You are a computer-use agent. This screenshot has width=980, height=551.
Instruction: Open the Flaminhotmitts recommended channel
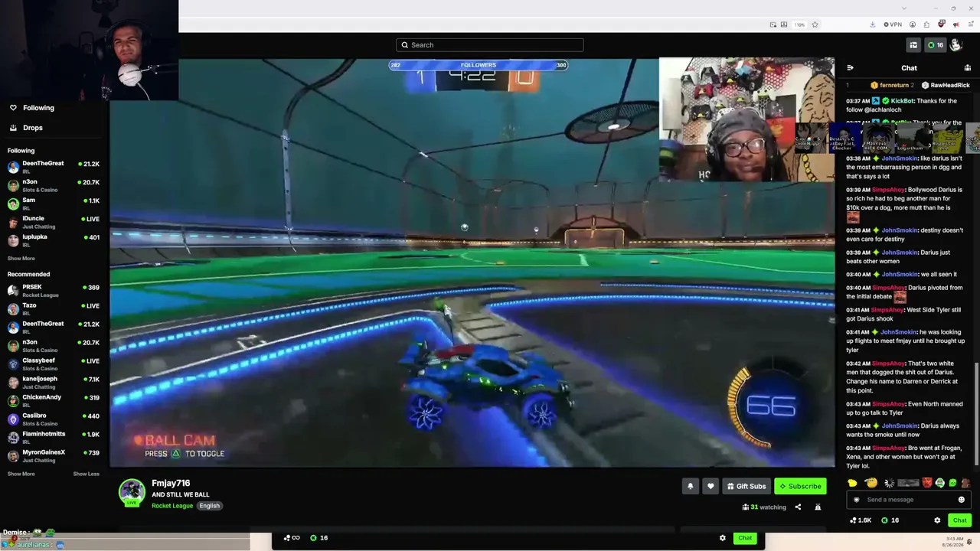[x=54, y=437]
